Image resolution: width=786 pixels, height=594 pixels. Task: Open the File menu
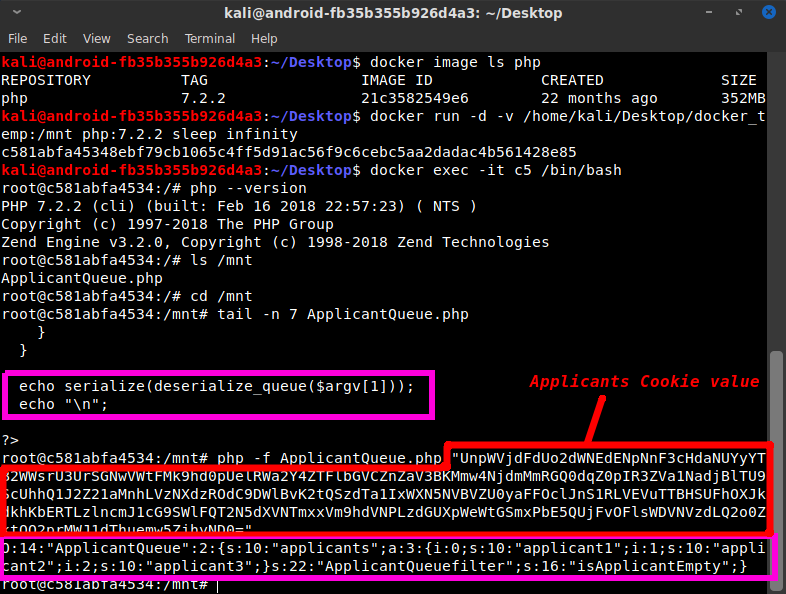click(18, 39)
